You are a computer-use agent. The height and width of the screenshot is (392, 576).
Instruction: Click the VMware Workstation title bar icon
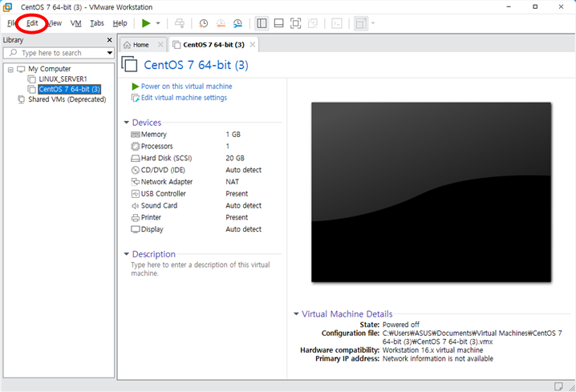click(x=8, y=7)
